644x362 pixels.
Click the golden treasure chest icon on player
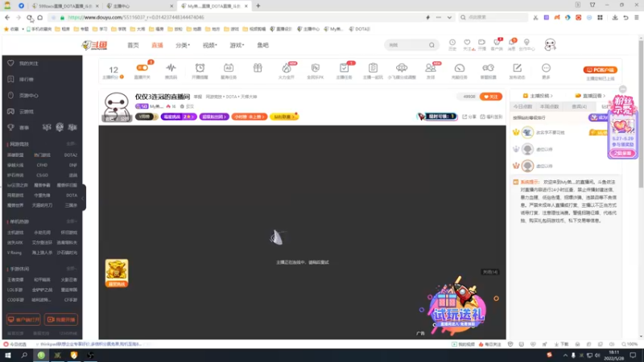tap(117, 273)
